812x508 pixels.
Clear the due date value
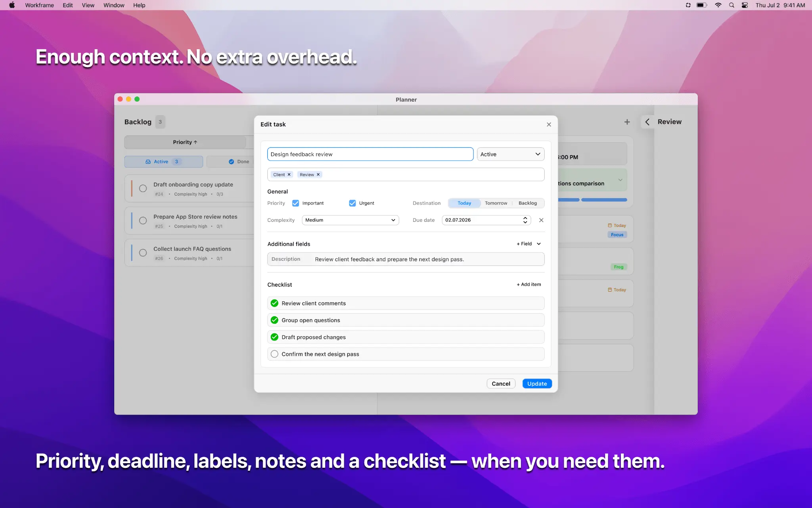click(541, 220)
